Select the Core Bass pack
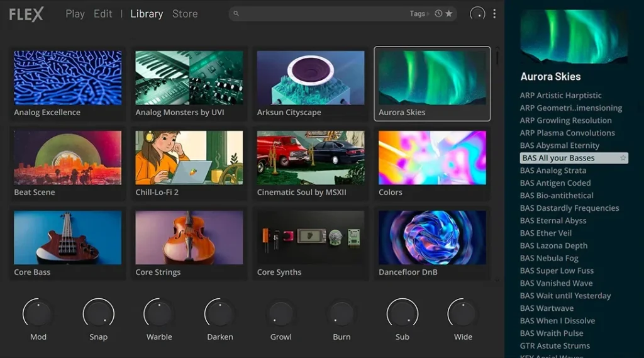 click(x=68, y=243)
